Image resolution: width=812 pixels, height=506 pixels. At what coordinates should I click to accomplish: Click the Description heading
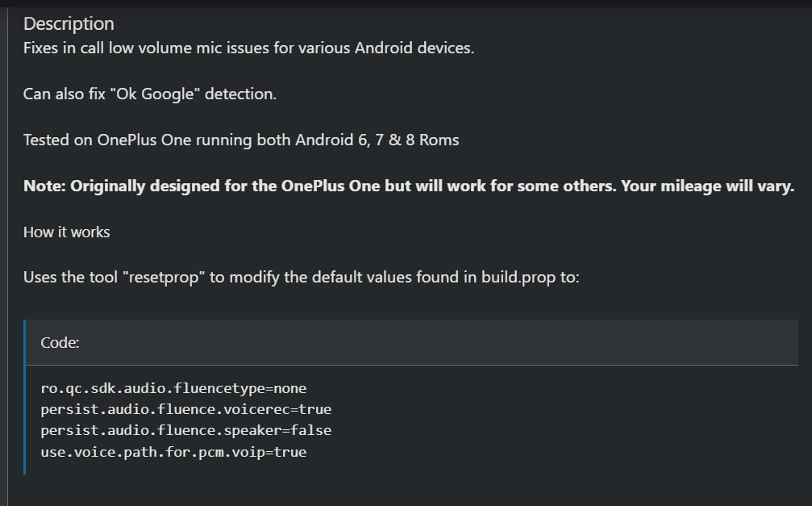pos(69,24)
